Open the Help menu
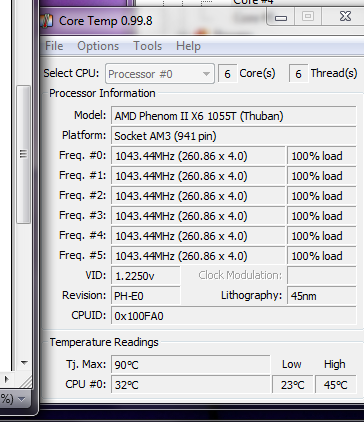Image resolution: width=364 pixels, height=422 pixels. tap(188, 46)
